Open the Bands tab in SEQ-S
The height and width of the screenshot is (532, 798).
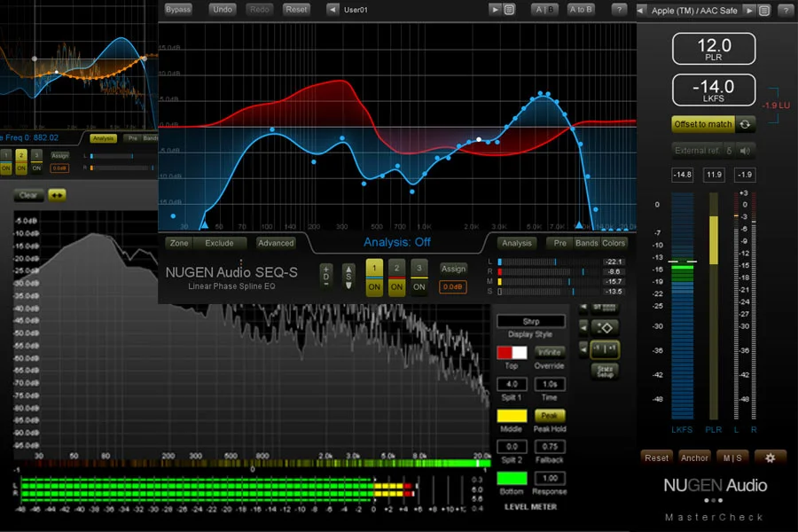click(x=586, y=243)
